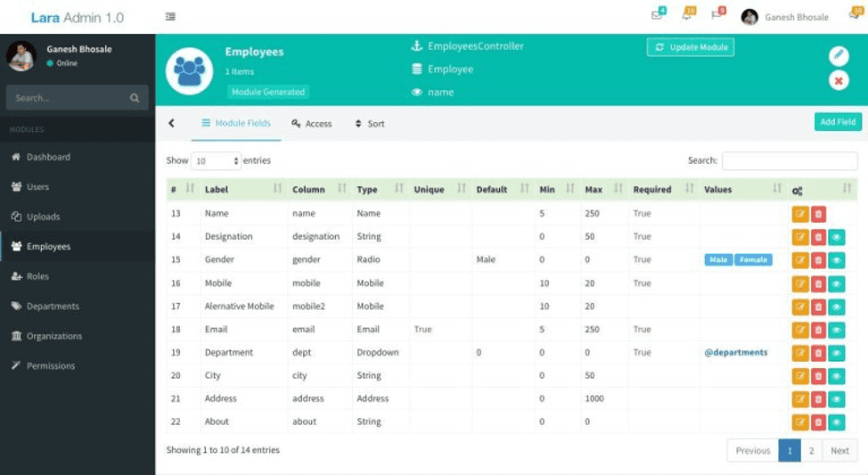Toggle eye icon for Gender row
The image size is (868, 475).
tap(837, 260)
